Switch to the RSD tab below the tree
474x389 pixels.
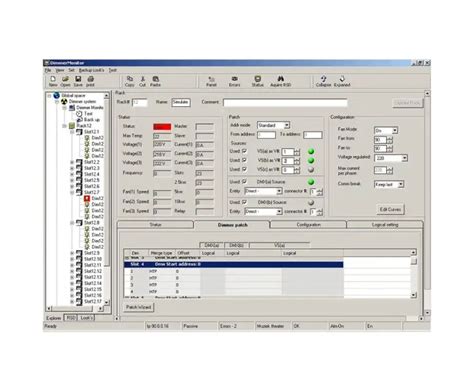click(70, 318)
